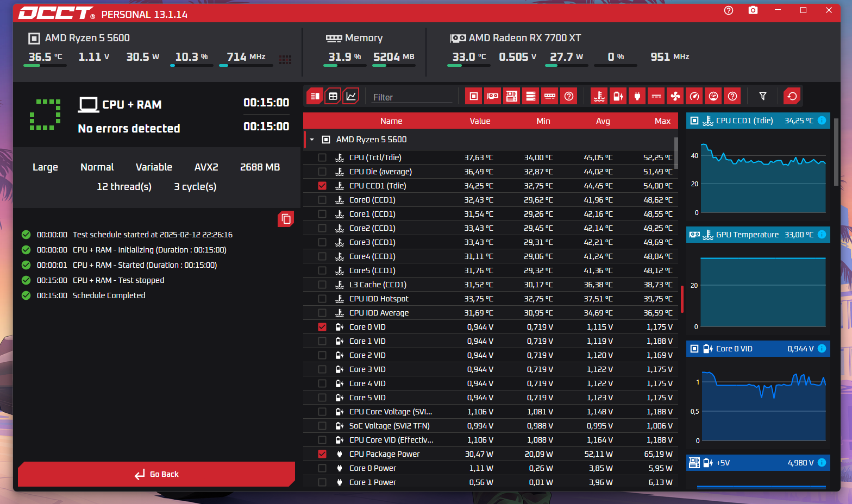Click the AMD Radeon RX 7700 XT header label

[x=525, y=38]
